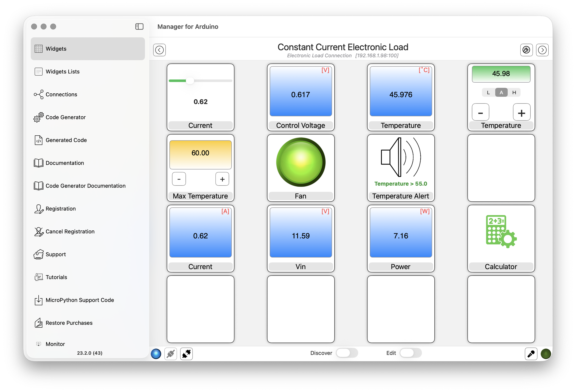Click the Vin display showing 11.59
The image size is (576, 392).
[x=301, y=233]
